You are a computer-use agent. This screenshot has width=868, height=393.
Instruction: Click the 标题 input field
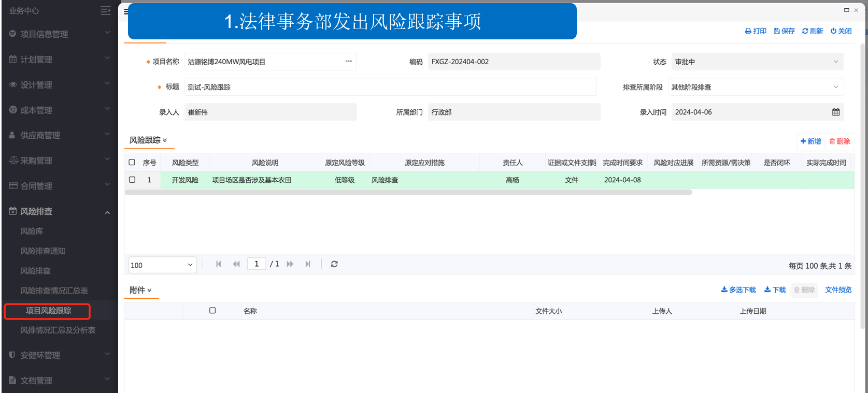(x=390, y=87)
